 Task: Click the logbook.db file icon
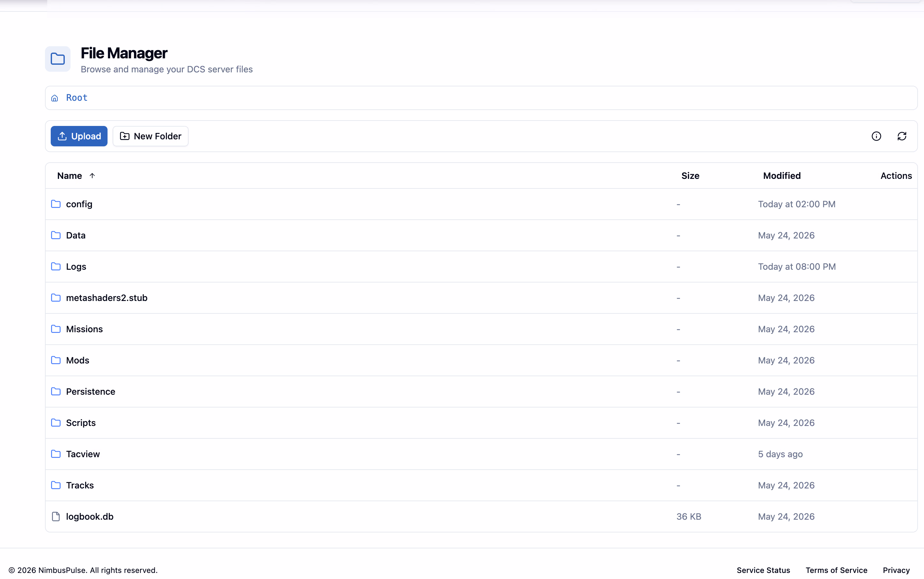click(56, 517)
